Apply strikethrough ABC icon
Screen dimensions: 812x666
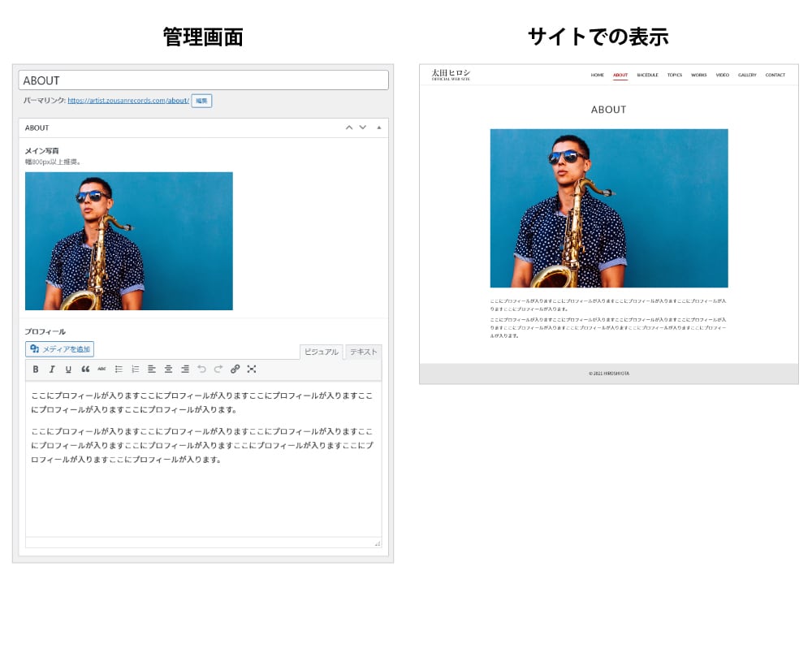tap(102, 370)
